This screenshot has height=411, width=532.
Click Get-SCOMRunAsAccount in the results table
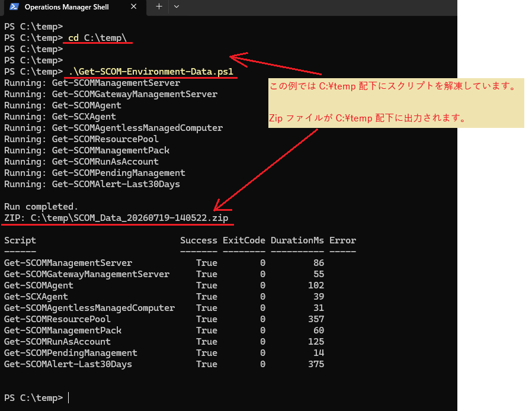[x=57, y=341]
